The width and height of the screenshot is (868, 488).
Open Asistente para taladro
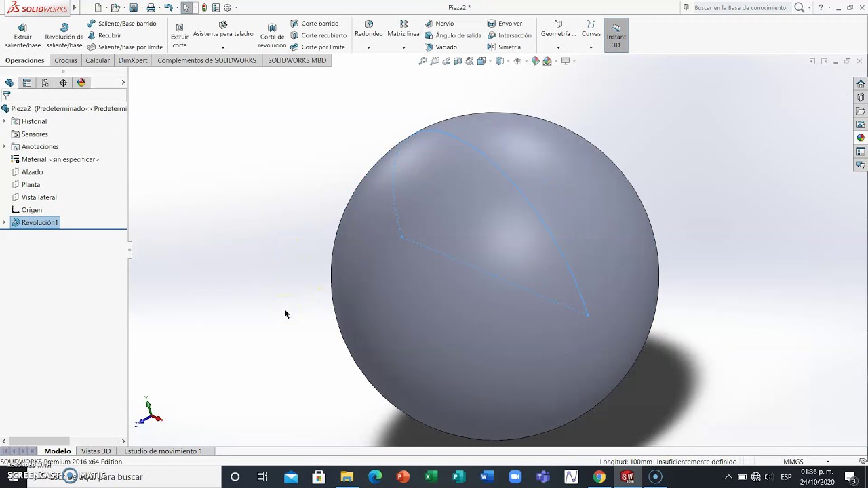coord(223,29)
